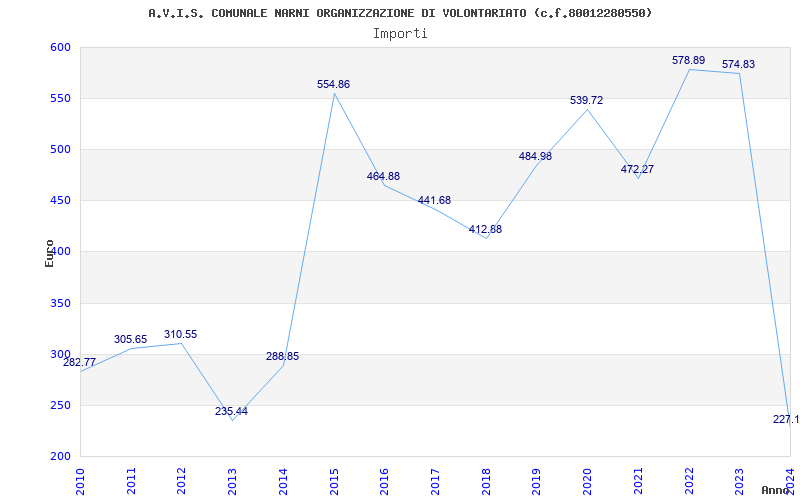Viewport: 800px width, 500px height.
Task: Select the 2017 x-axis year
Action: (x=435, y=481)
